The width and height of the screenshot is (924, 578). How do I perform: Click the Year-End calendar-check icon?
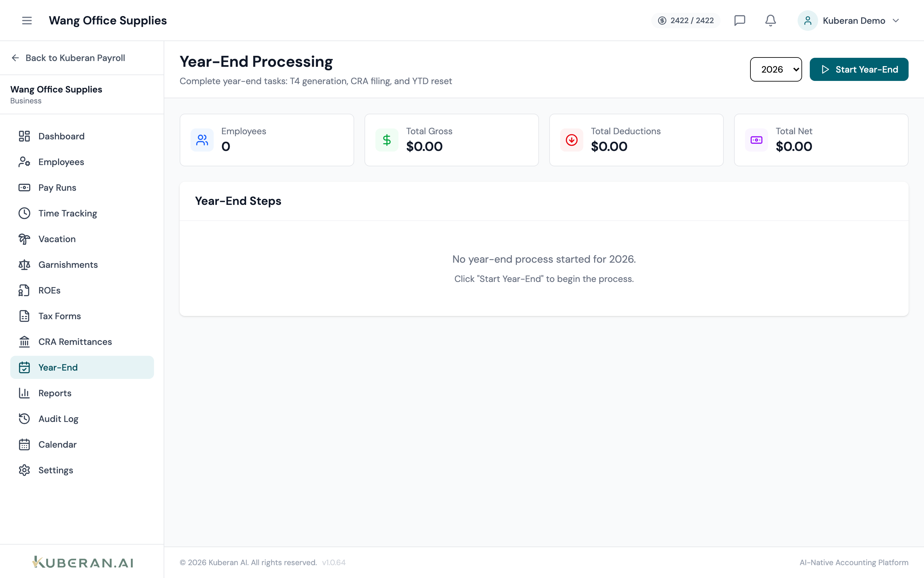click(24, 367)
